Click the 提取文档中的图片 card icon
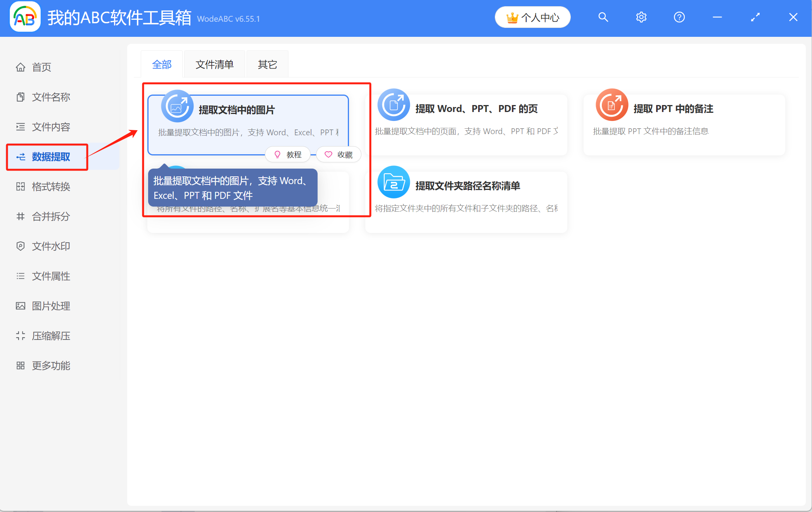The width and height of the screenshot is (812, 512). tap(177, 105)
